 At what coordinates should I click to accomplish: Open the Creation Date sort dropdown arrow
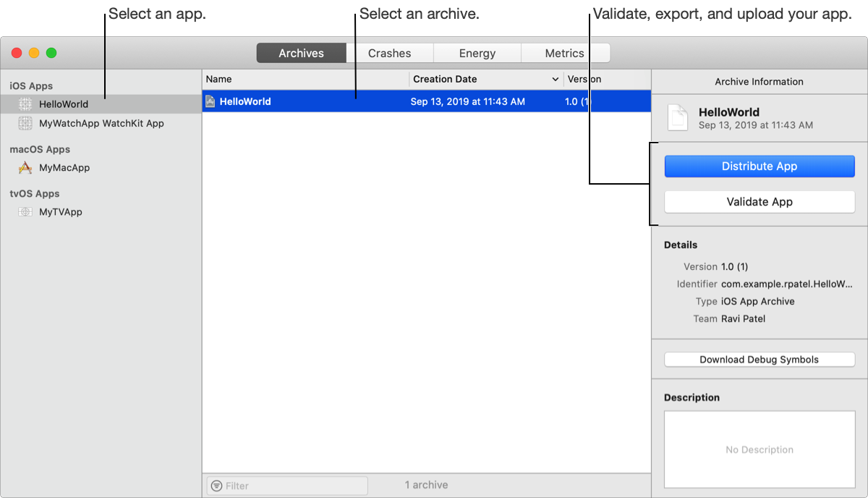pos(555,79)
